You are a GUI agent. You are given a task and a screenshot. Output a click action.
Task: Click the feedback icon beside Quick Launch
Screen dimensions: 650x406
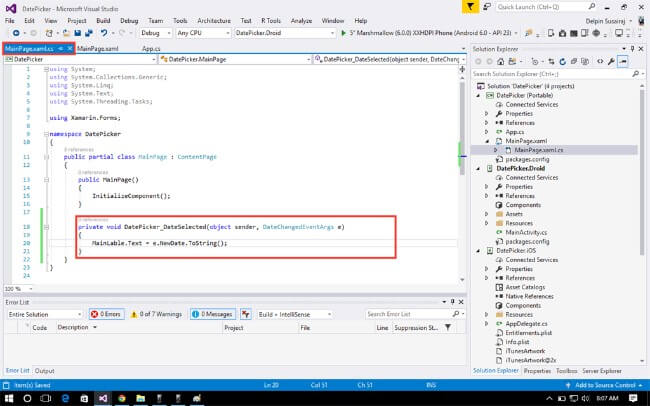click(x=488, y=7)
